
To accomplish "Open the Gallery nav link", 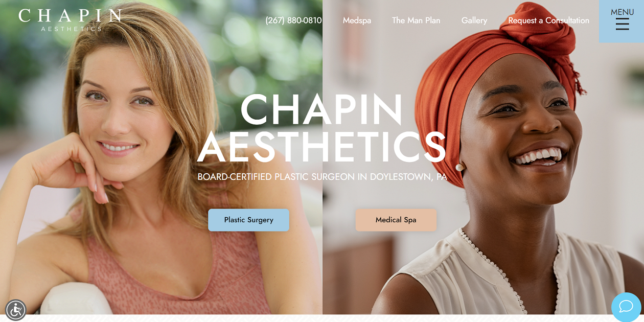I will tap(474, 20).
